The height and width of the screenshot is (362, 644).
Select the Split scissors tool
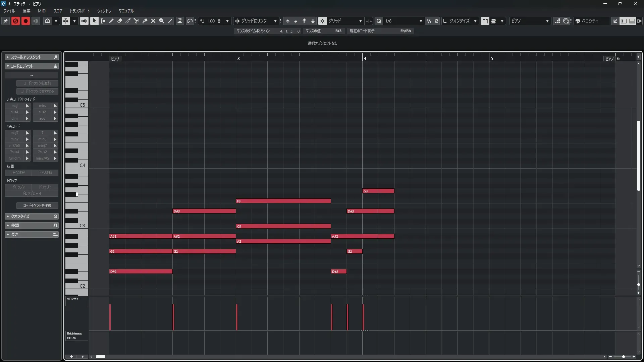[136, 21]
